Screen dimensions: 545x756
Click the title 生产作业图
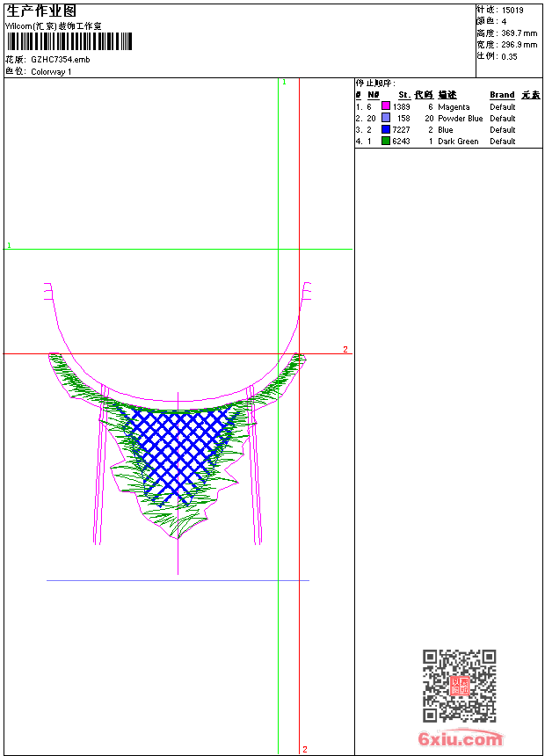pyautogui.click(x=41, y=11)
